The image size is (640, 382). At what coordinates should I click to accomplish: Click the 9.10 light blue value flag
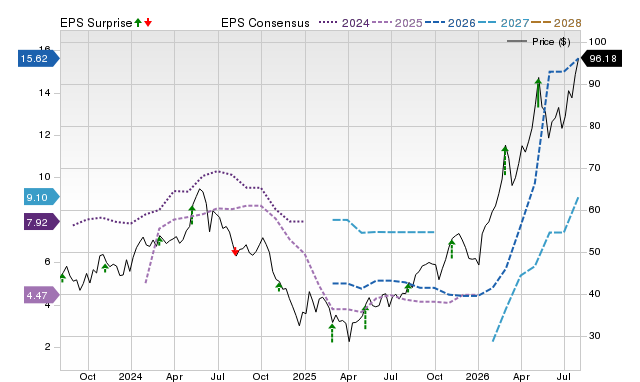(42, 198)
